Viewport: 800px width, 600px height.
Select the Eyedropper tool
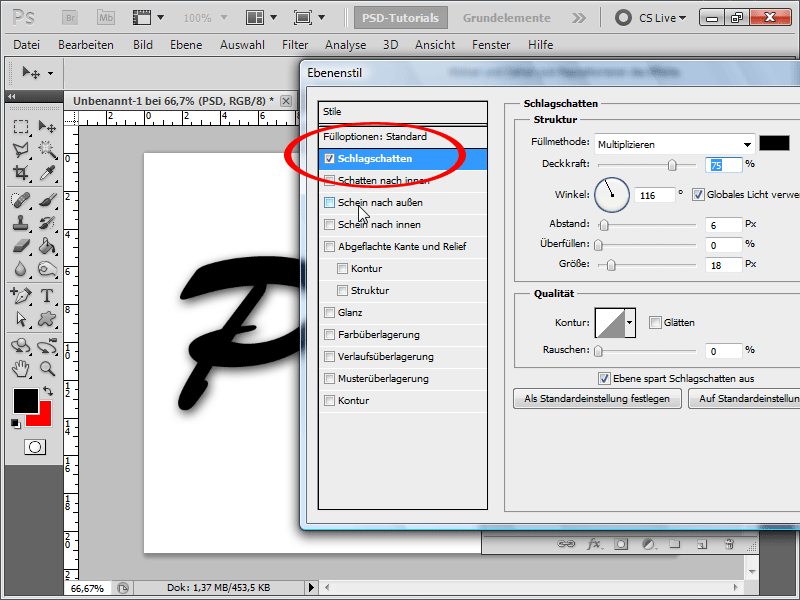(47, 173)
